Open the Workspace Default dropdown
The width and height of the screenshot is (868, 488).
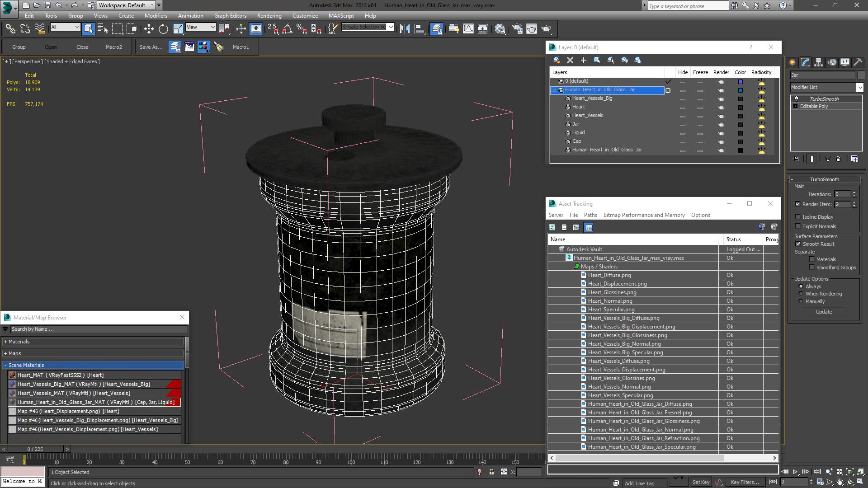[127, 5]
